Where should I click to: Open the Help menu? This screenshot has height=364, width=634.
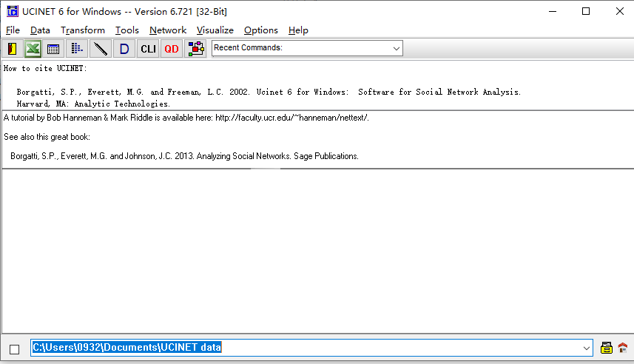[x=298, y=30]
